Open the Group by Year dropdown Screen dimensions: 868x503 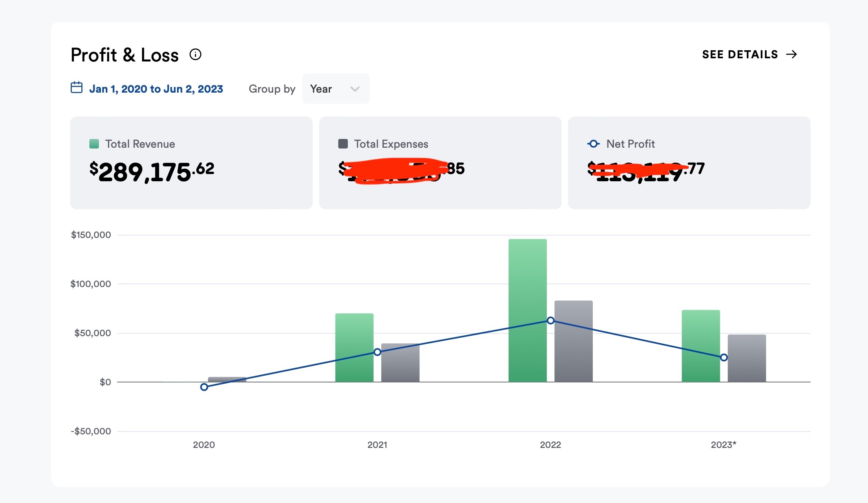pos(335,89)
